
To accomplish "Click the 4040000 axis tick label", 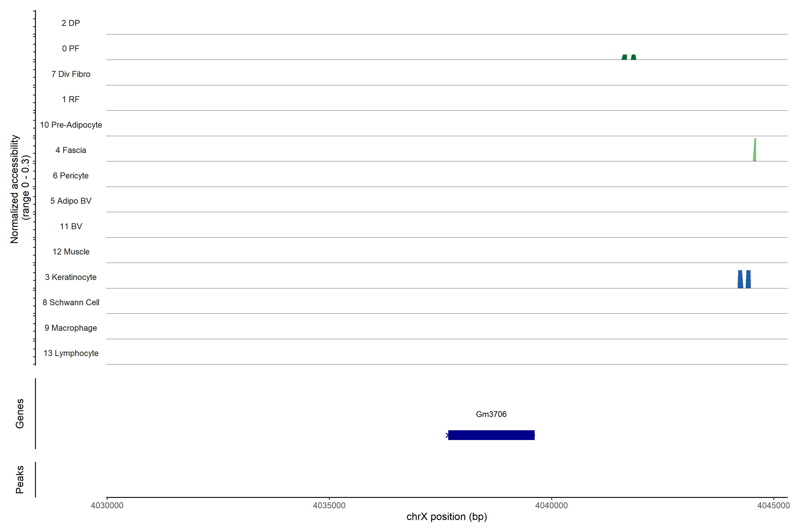I will point(551,505).
